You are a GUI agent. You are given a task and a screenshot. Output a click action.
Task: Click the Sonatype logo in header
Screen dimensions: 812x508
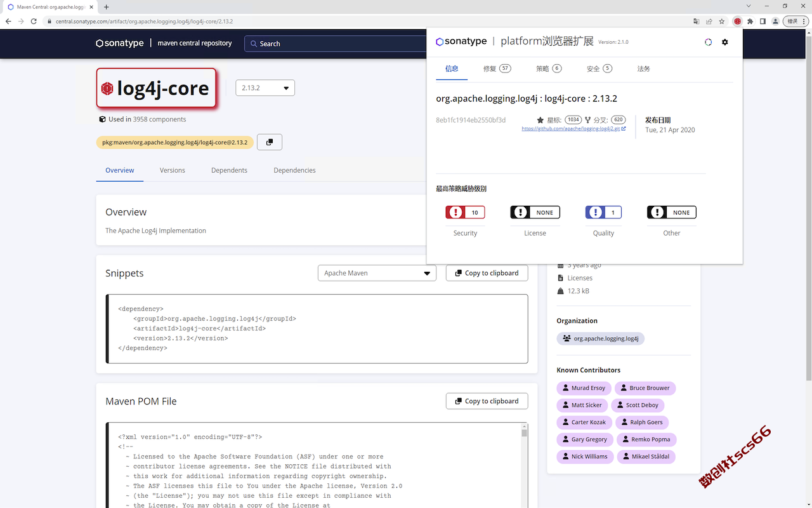click(x=120, y=43)
